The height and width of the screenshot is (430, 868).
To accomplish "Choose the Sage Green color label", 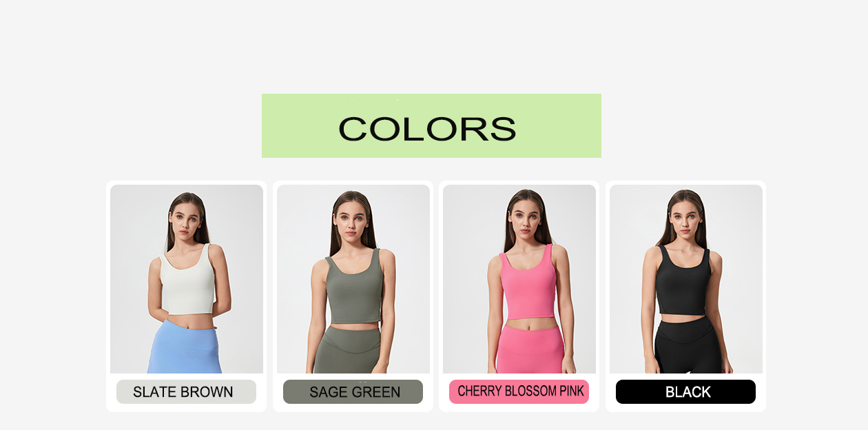I will [x=353, y=391].
